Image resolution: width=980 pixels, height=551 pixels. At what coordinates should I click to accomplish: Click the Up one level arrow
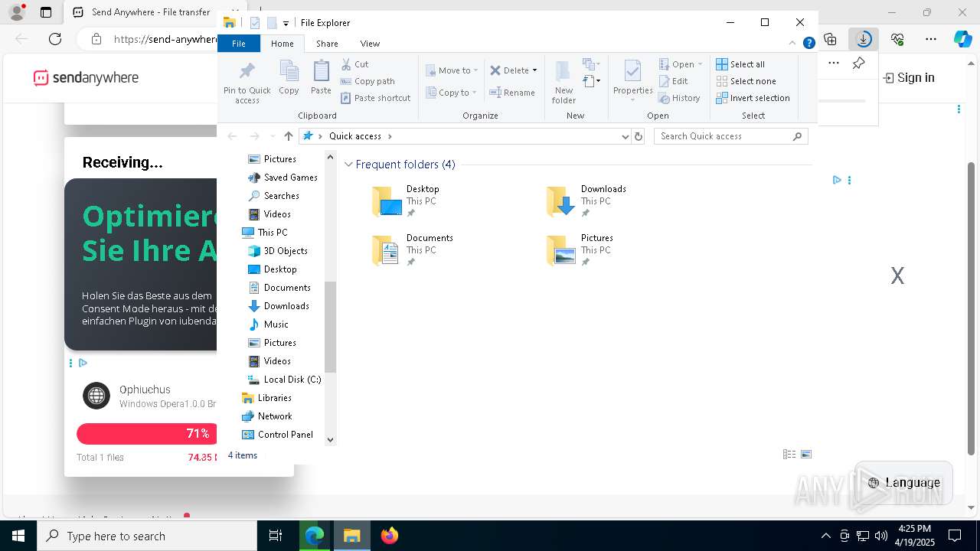288,136
